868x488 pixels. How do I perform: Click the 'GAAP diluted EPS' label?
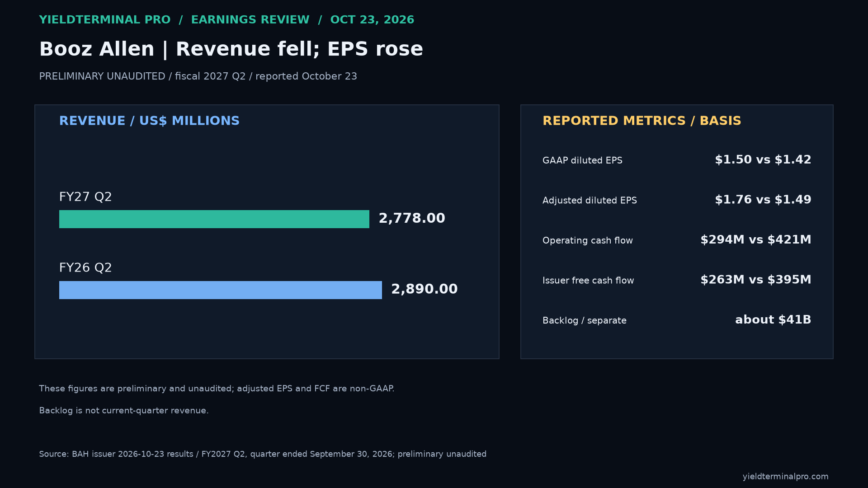(x=582, y=160)
